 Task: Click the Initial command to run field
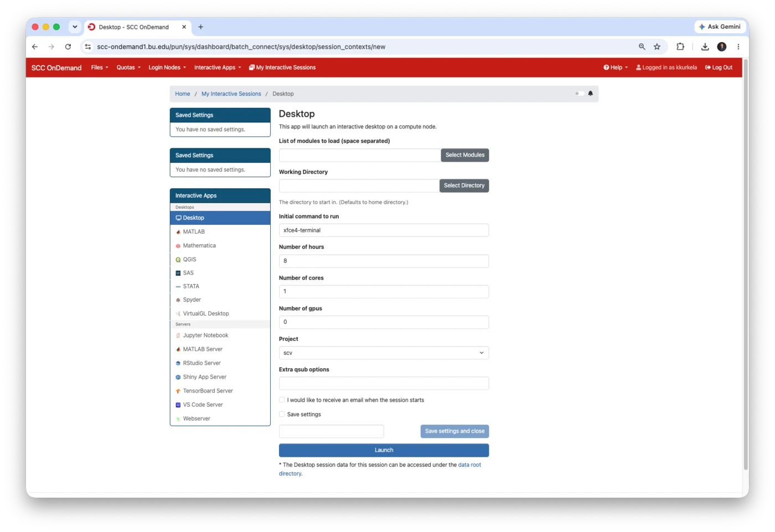[x=384, y=230]
